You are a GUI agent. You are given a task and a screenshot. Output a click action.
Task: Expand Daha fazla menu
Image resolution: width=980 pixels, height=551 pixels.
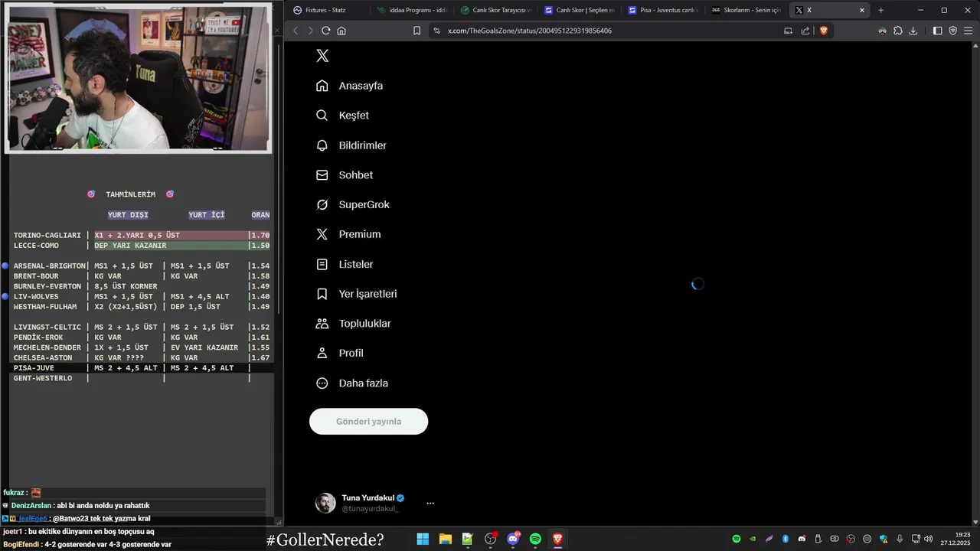[x=351, y=383]
